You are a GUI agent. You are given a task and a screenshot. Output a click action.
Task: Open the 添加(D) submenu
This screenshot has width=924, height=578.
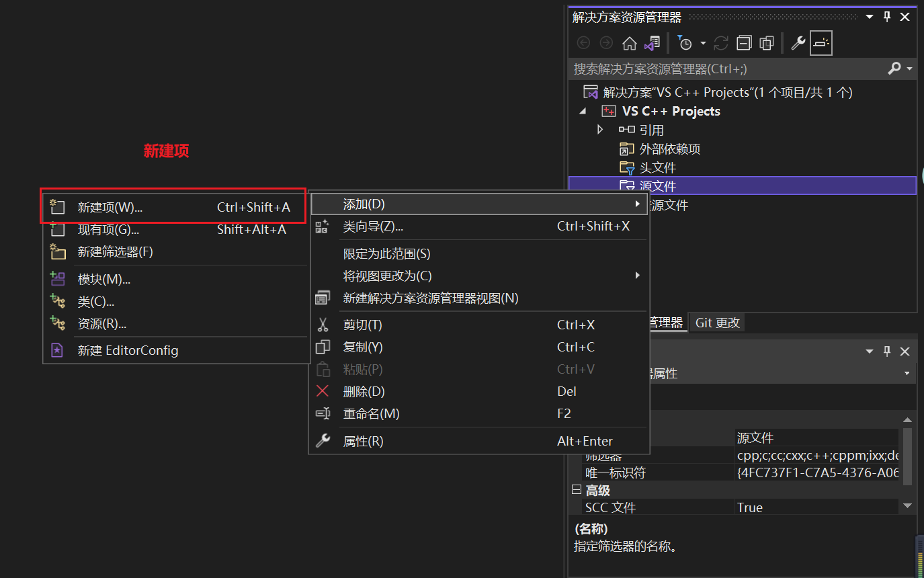479,204
